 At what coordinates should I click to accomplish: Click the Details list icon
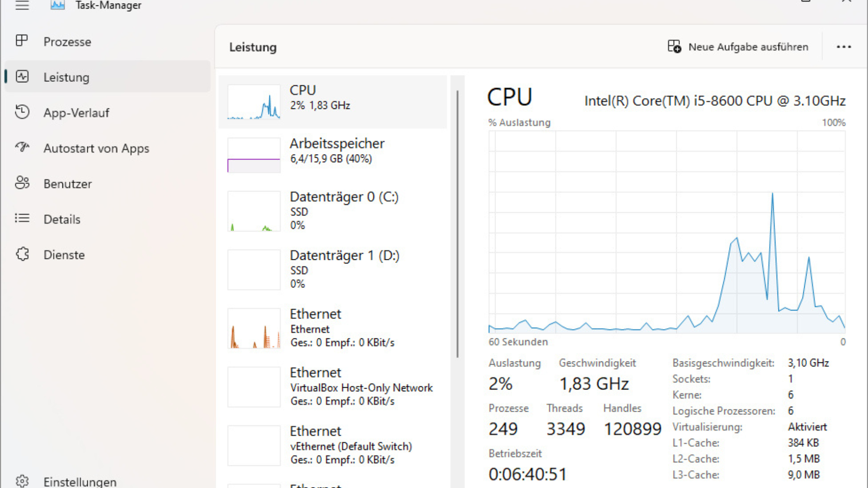click(22, 219)
